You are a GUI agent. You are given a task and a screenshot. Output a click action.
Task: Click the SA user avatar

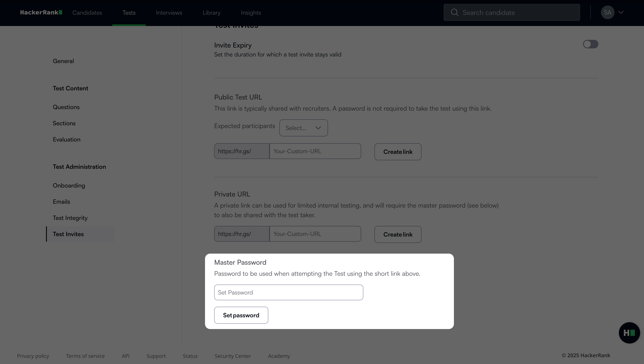[x=607, y=13]
